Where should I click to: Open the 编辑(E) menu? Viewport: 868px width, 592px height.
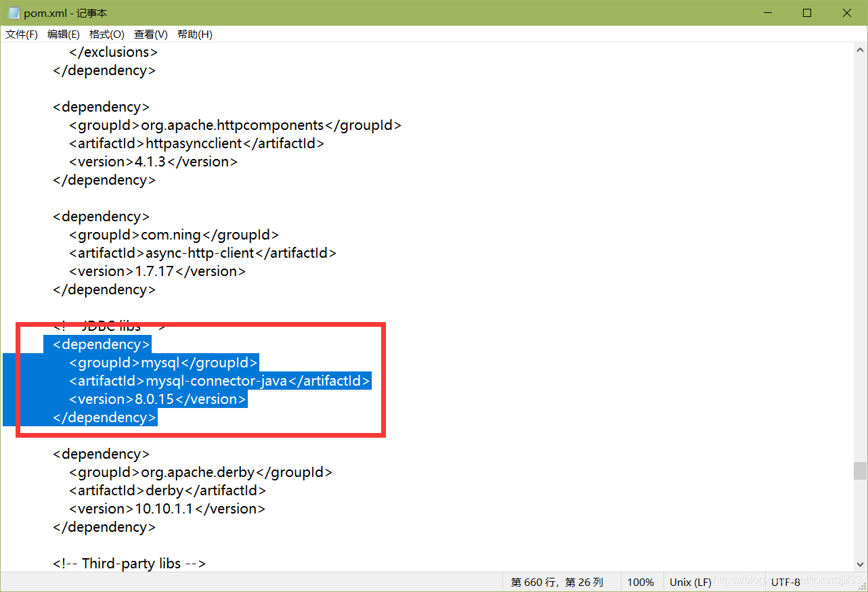coord(64,35)
